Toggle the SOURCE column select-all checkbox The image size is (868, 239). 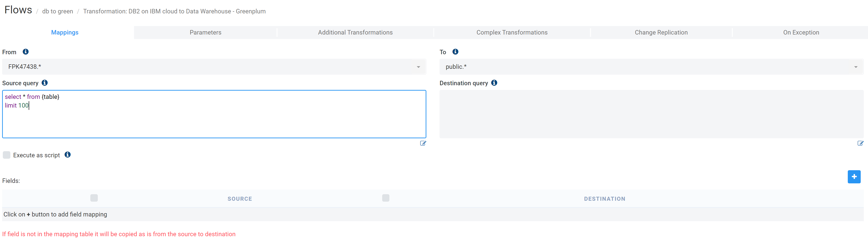pyautogui.click(x=94, y=198)
